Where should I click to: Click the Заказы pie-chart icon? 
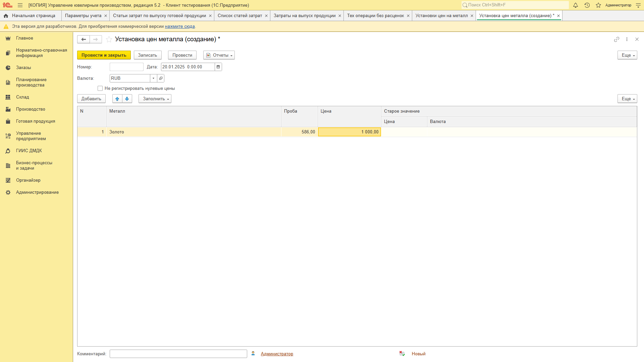tap(8, 68)
